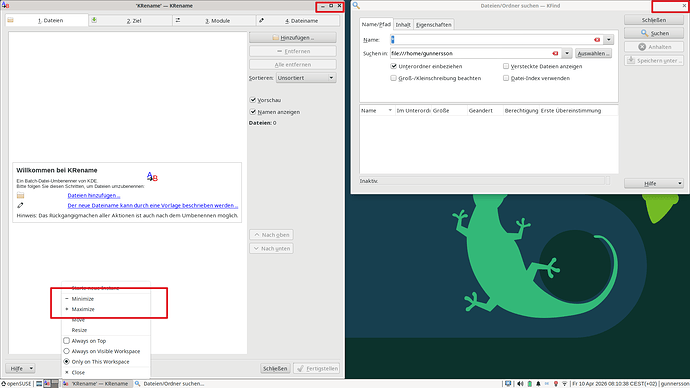Screen dimensions: 690x388
Task: Click the gunnersson username in taskbar
Action: (x=675, y=384)
